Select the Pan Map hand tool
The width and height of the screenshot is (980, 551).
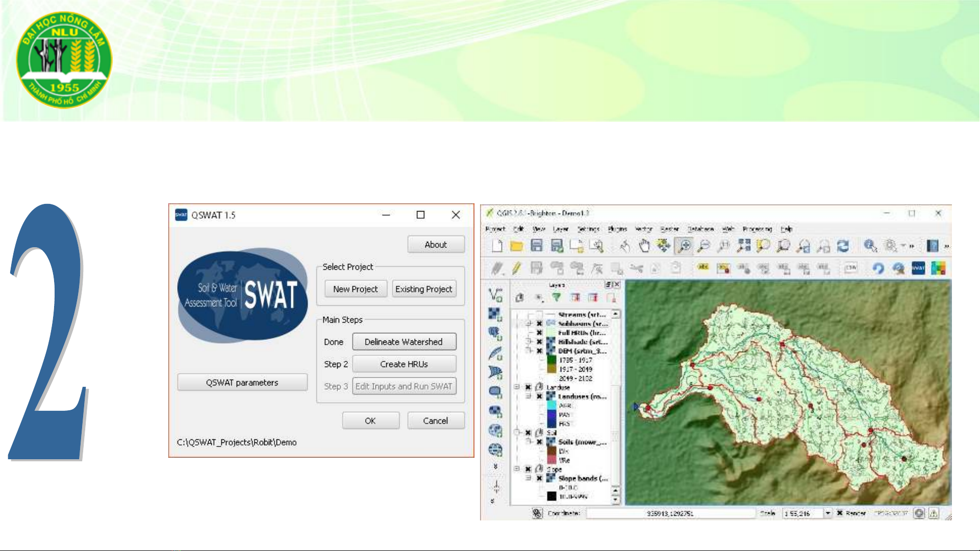click(x=644, y=246)
